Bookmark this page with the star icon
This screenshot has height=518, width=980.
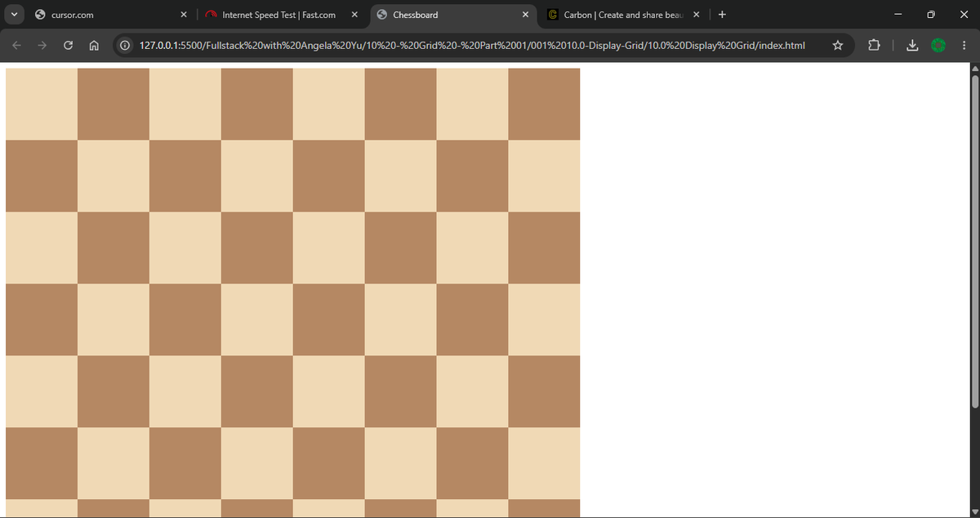[838, 46]
